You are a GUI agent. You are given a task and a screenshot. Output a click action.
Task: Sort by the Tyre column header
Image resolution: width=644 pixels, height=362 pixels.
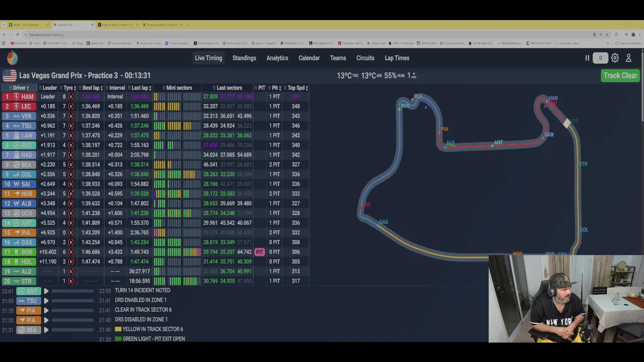pos(68,88)
